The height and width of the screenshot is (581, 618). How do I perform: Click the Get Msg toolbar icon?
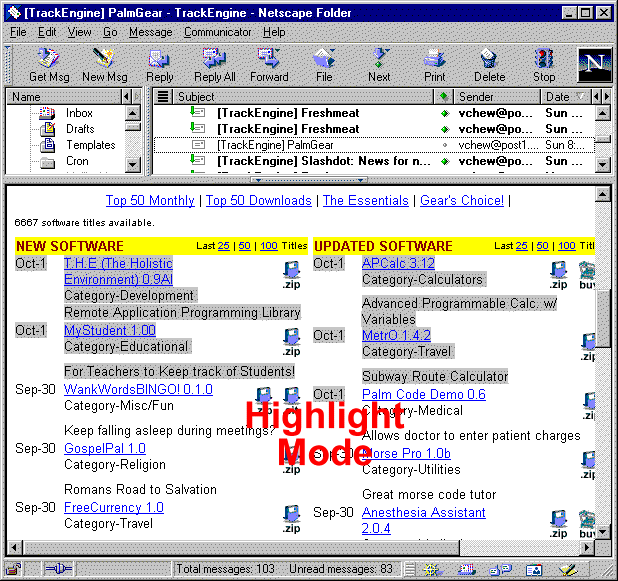pyautogui.click(x=49, y=65)
